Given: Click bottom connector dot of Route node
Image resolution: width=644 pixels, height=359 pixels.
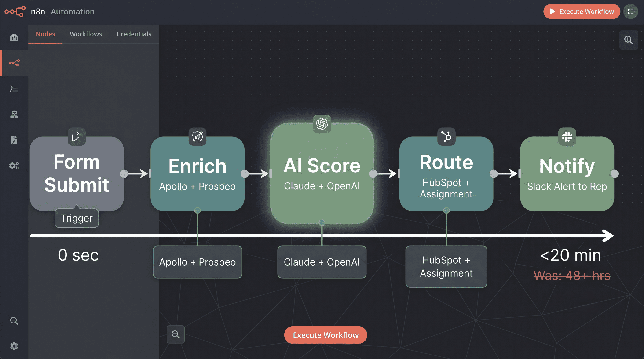Looking at the screenshot, I should point(446,210).
